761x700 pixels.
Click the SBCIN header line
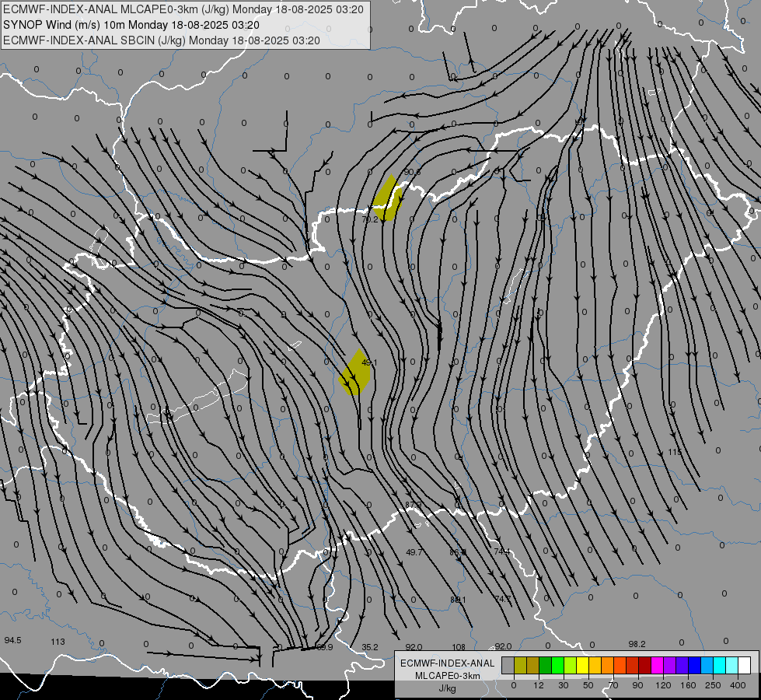click(x=162, y=40)
